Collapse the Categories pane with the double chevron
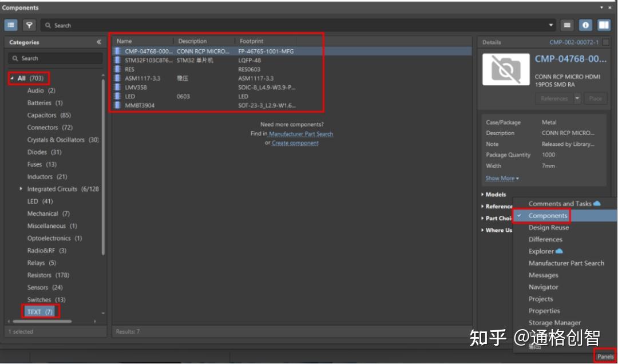Viewport: 618px width, 364px height. [98, 42]
